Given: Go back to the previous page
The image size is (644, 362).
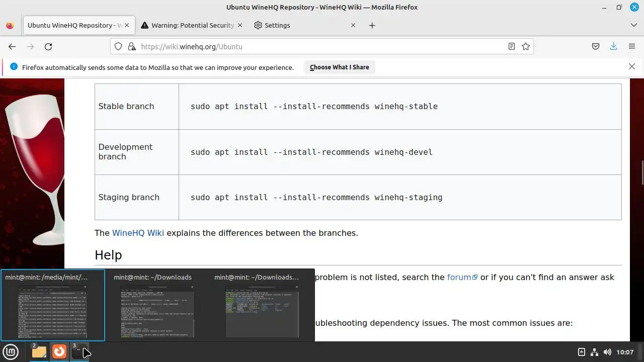Looking at the screenshot, I should coord(12,47).
